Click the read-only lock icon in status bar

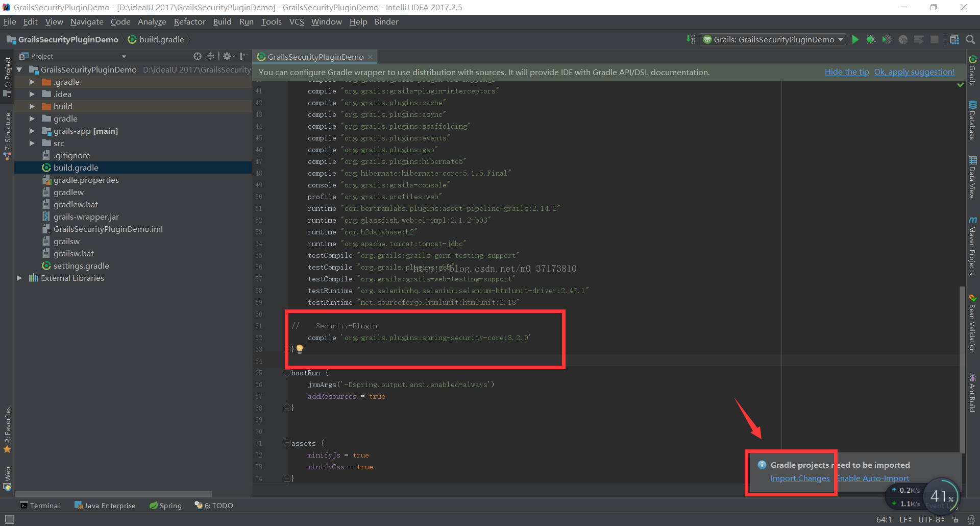[x=955, y=519]
